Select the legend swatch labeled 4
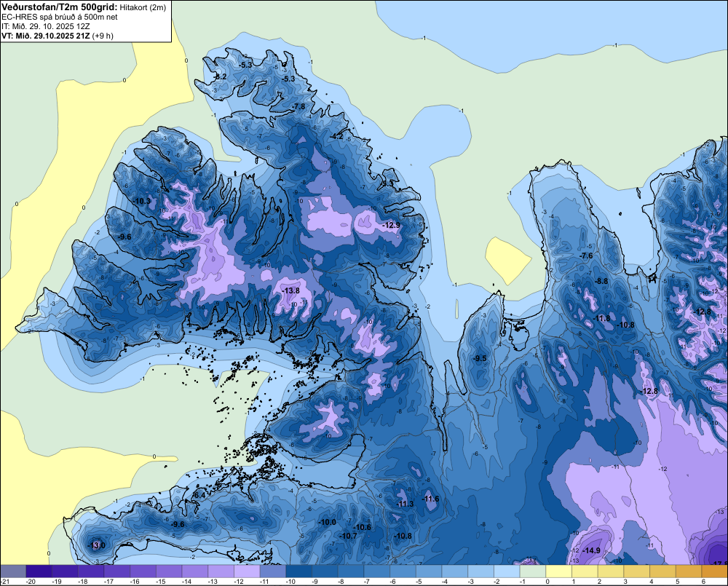Image resolution: width=728 pixels, height=586 pixels. [663, 571]
